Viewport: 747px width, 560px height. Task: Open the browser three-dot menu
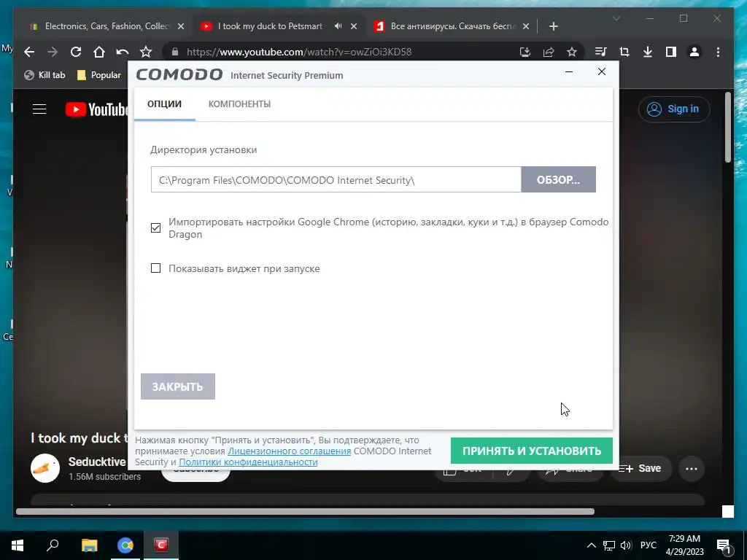pos(718,52)
